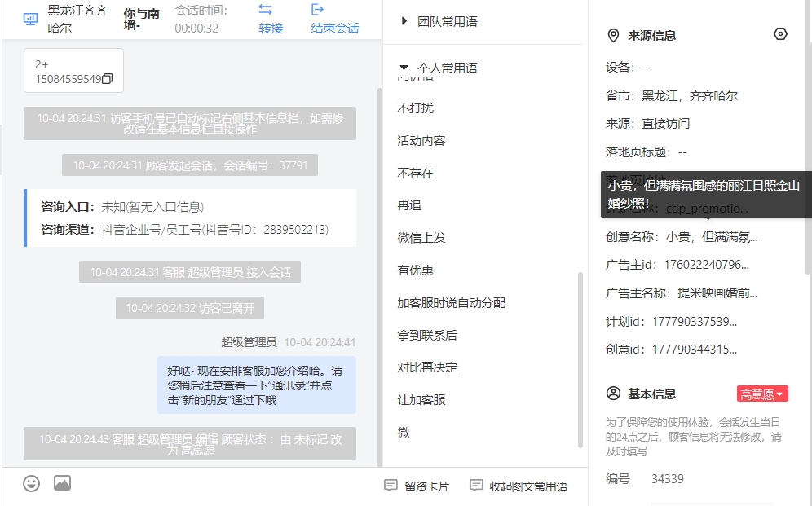This screenshot has height=506, width=812.
Task: Select the 对比再决定 quick phrase
Action: click(x=427, y=367)
